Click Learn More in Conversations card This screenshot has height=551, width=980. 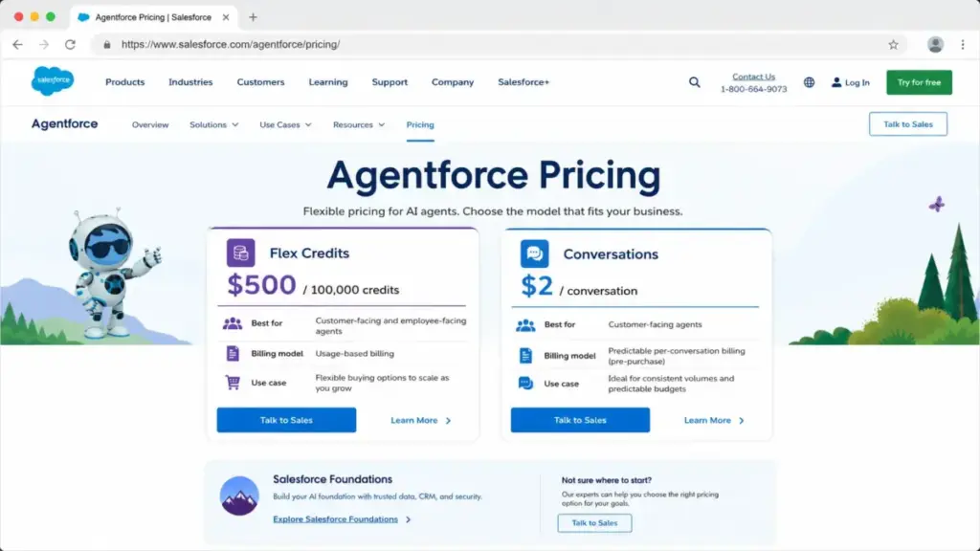tap(714, 421)
